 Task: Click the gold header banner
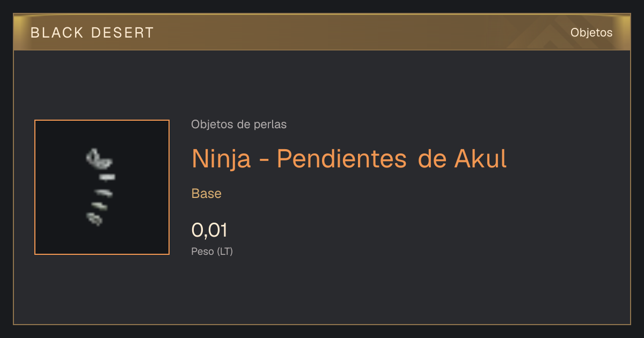point(322,32)
